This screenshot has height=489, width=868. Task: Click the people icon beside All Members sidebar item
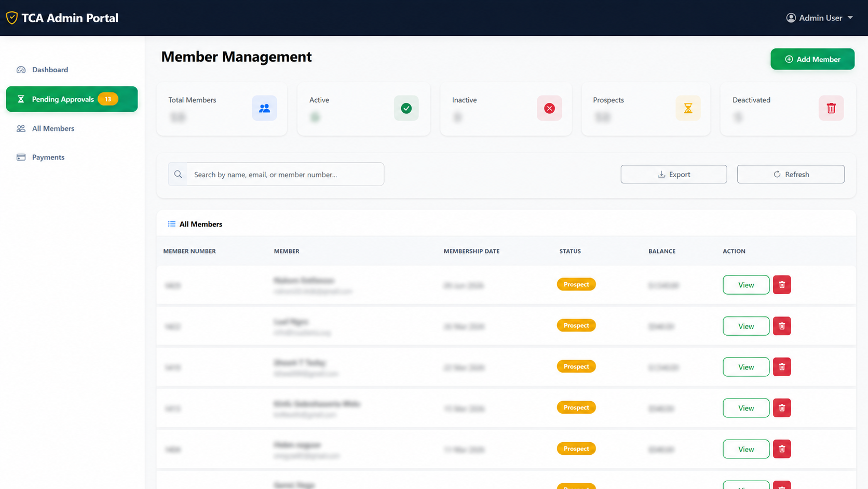(21, 128)
